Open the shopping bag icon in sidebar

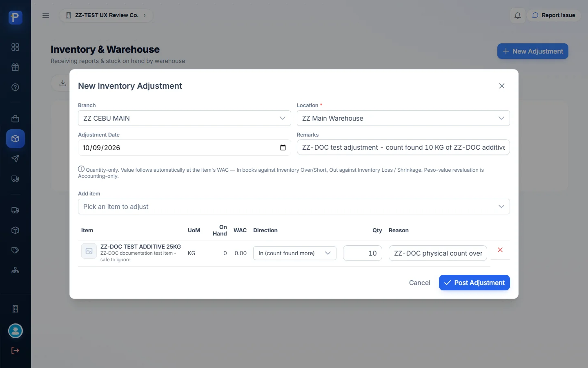pos(16,119)
